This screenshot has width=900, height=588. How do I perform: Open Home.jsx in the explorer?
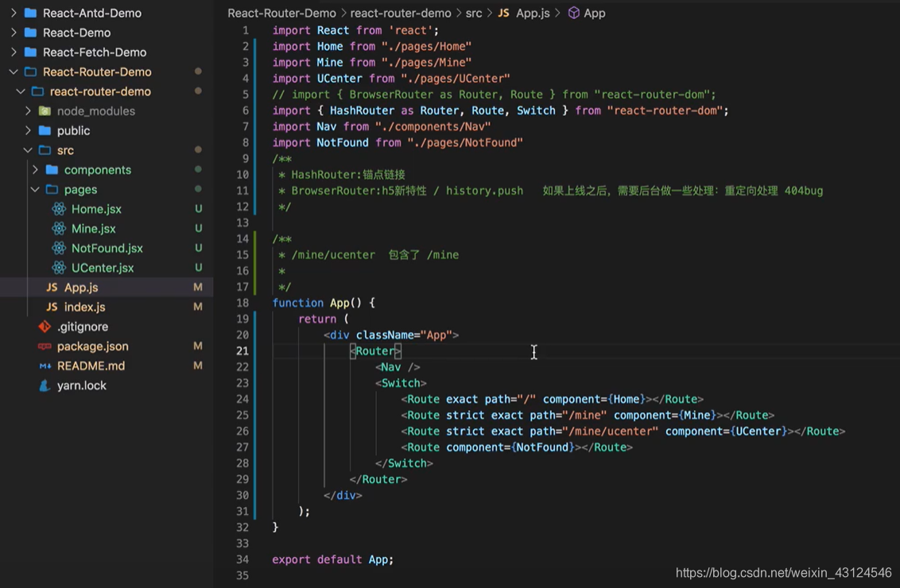pos(96,209)
